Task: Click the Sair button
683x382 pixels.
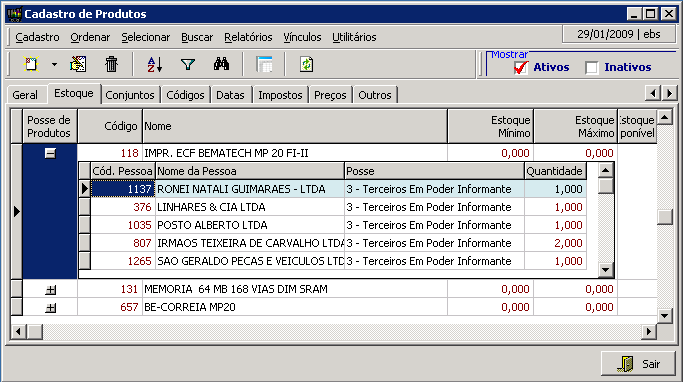Action: click(639, 363)
